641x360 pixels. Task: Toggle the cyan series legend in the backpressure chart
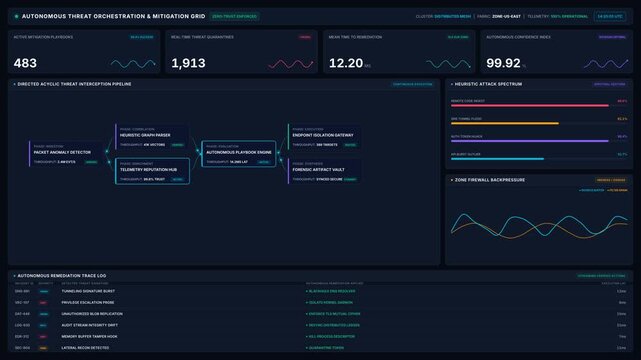point(592,190)
